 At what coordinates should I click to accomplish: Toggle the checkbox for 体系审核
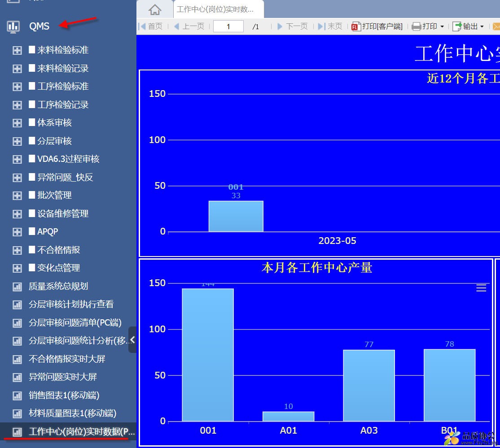tap(32, 122)
